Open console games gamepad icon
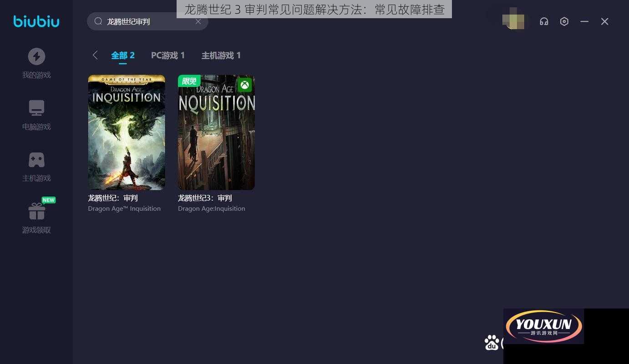 pos(36,160)
